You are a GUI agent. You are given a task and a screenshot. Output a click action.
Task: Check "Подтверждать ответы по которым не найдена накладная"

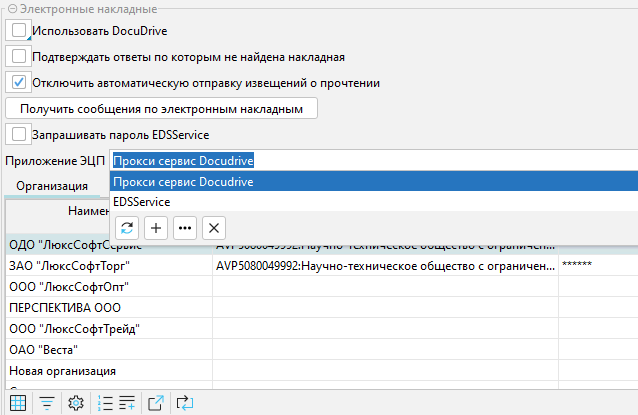point(19,57)
